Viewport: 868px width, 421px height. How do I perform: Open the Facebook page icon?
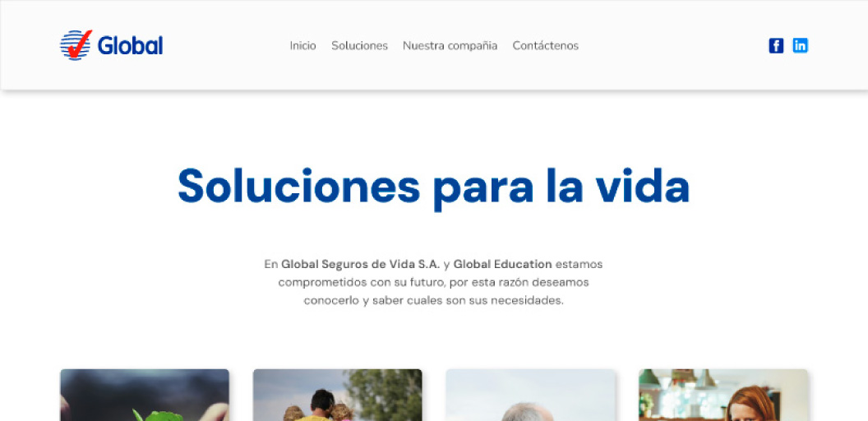pos(776,46)
